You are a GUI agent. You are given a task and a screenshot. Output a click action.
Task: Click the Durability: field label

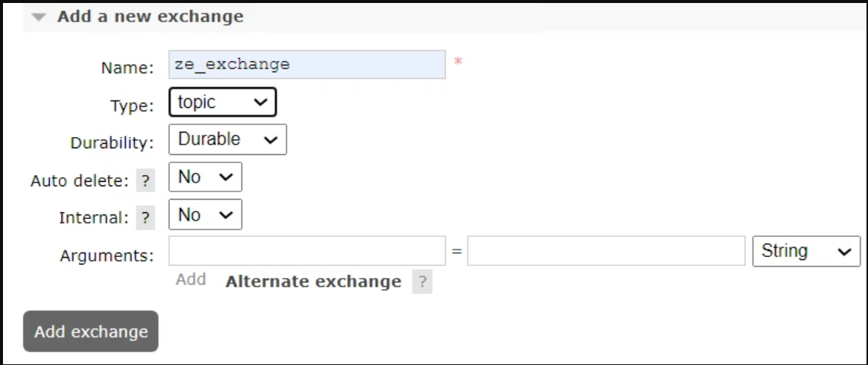(x=112, y=143)
